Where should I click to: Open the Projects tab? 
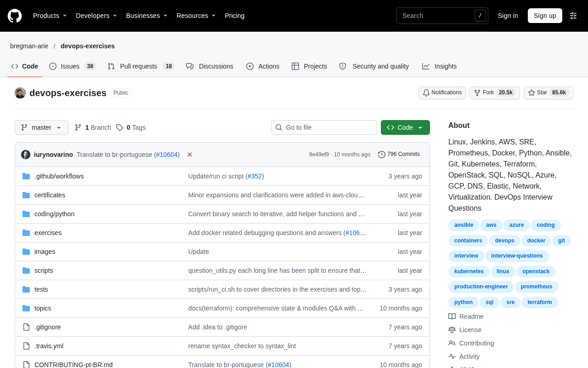coord(309,66)
